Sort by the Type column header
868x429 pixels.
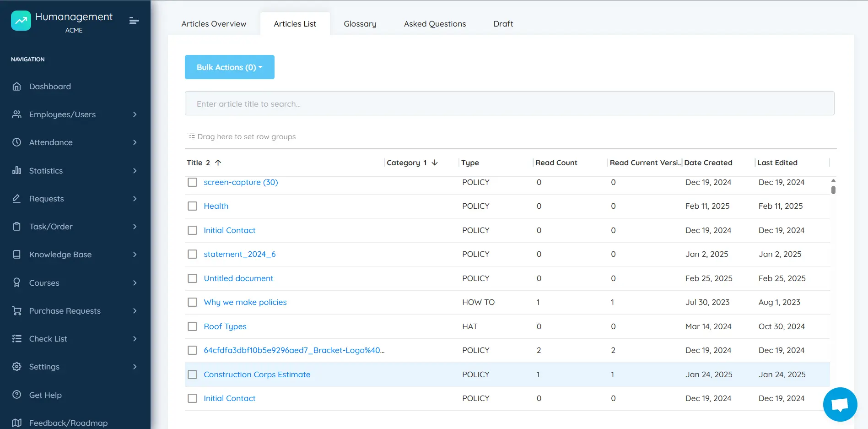(x=470, y=163)
